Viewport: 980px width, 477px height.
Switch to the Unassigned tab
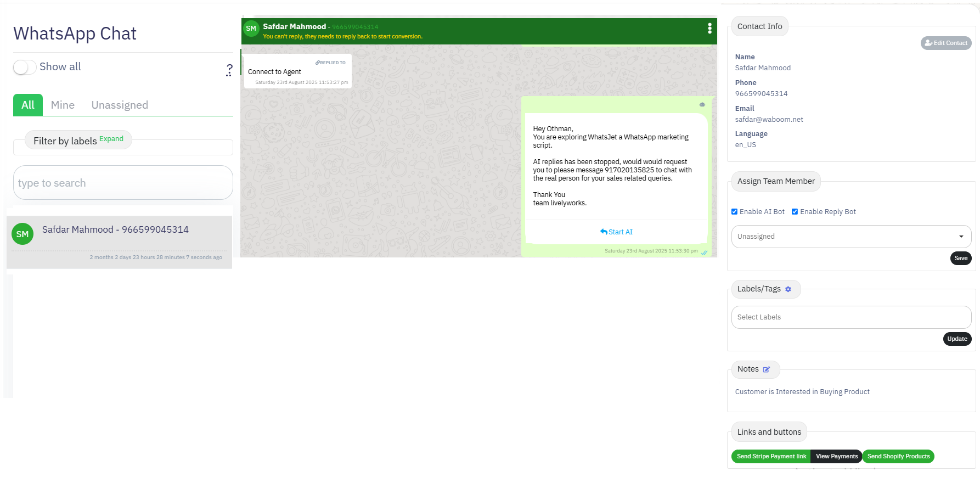point(120,105)
